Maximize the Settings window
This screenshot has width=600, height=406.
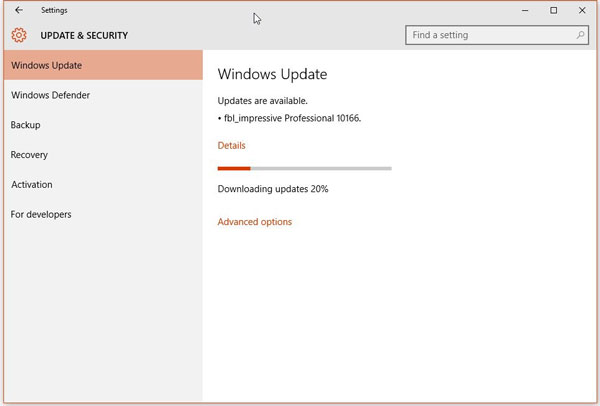(x=553, y=11)
